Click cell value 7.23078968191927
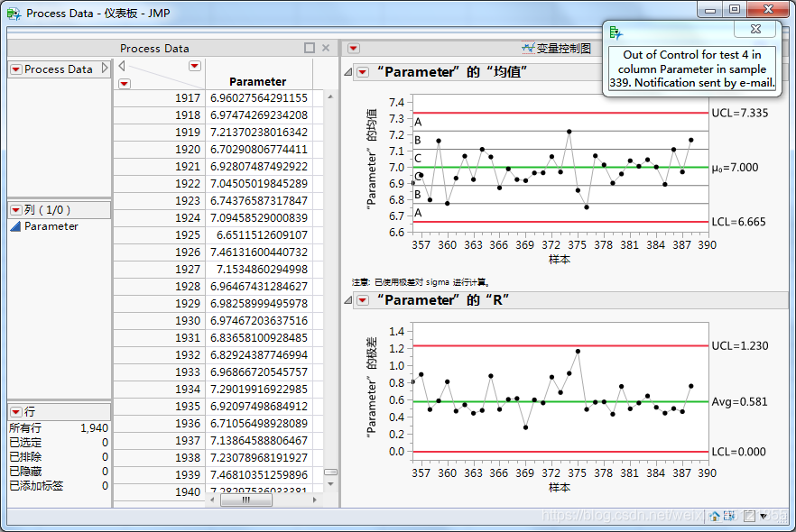Image resolution: width=796 pixels, height=532 pixels. click(259, 457)
